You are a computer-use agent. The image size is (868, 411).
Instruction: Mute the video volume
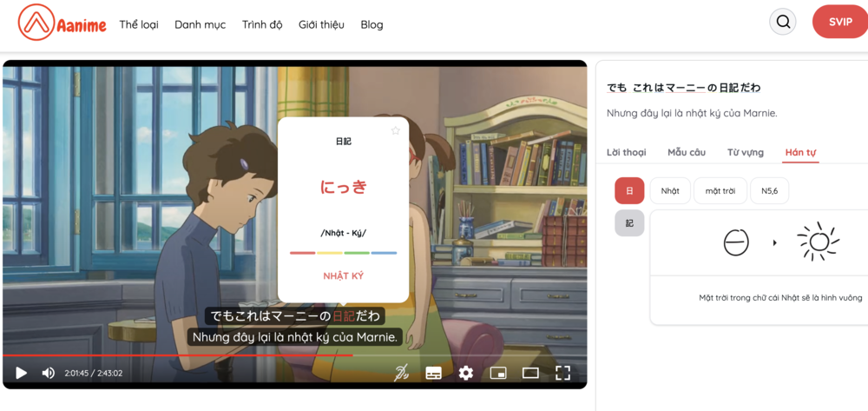(49, 373)
